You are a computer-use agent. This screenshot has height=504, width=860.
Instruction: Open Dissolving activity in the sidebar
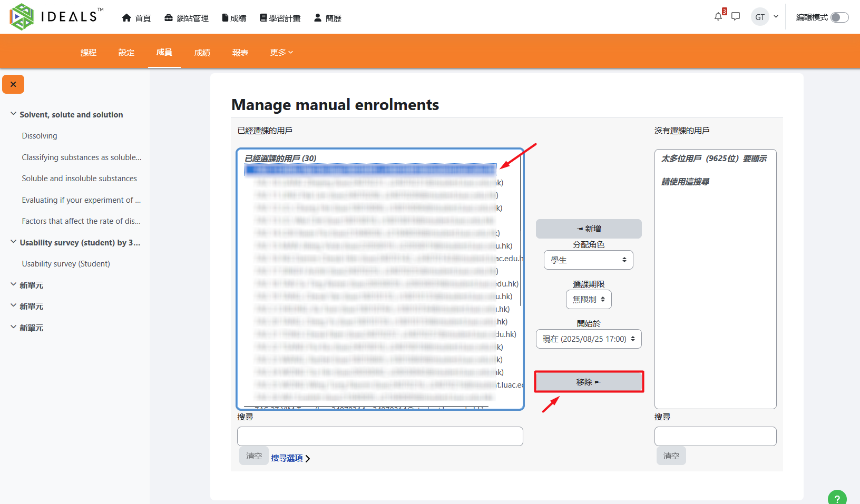(40, 136)
